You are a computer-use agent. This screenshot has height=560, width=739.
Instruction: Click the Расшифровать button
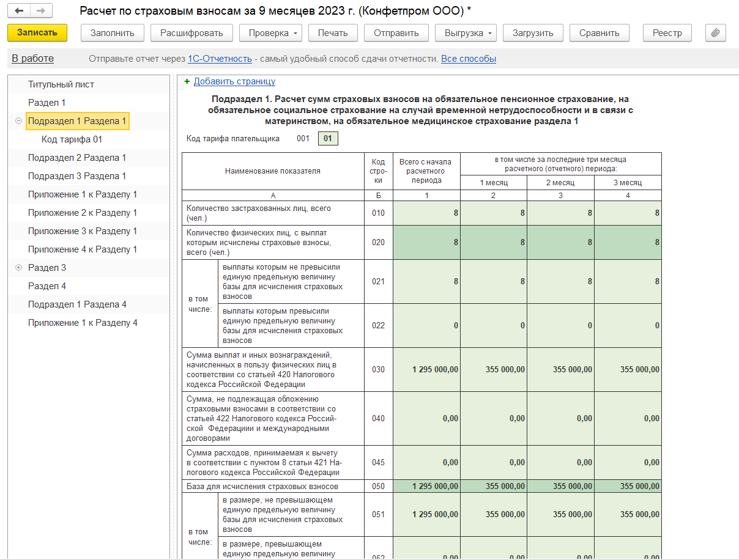click(x=191, y=33)
